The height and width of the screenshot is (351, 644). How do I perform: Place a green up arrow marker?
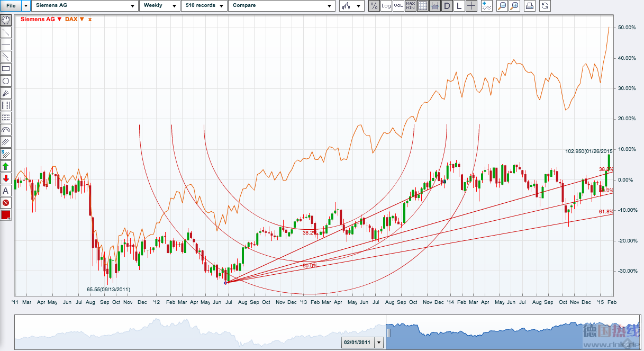6,166
